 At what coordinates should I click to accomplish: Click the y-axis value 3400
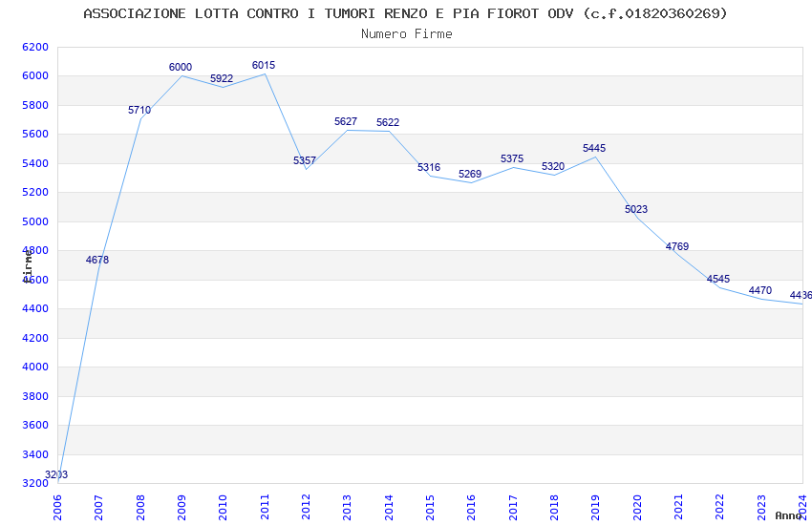click(x=35, y=454)
